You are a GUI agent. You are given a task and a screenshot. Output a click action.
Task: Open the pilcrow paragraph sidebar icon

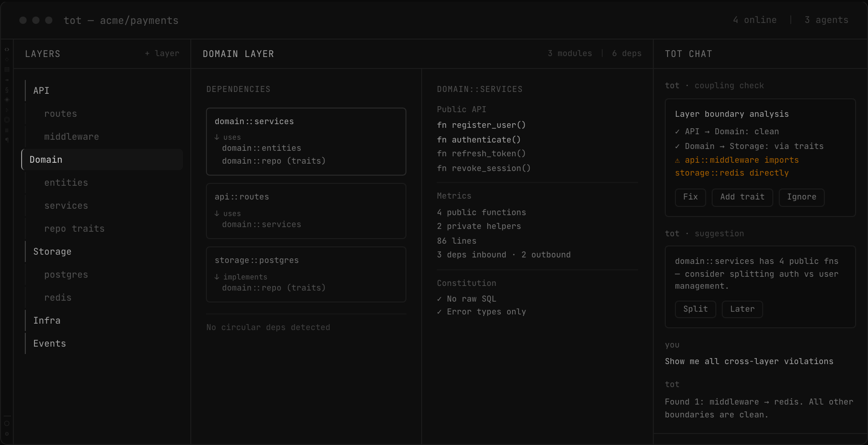(7, 140)
